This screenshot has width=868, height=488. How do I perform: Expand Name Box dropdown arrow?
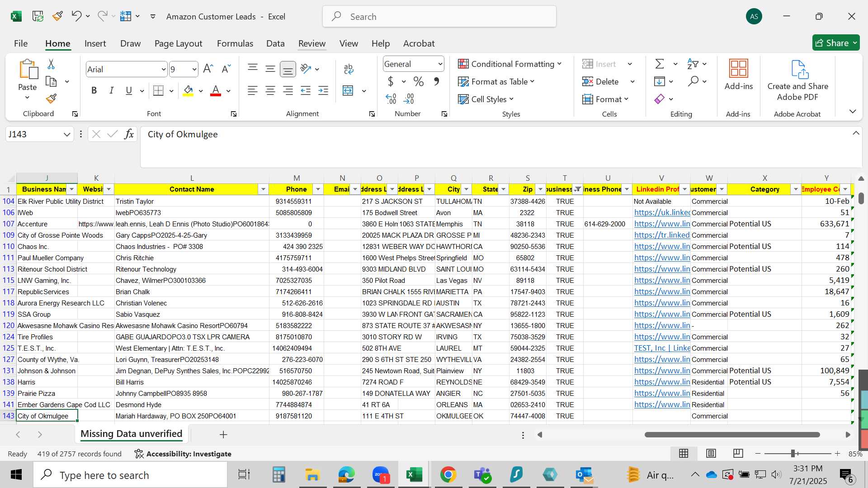tap(67, 134)
